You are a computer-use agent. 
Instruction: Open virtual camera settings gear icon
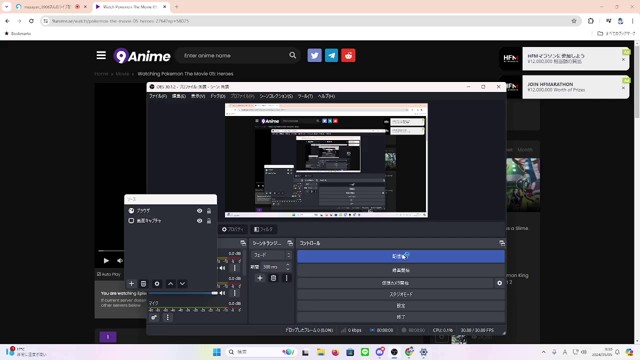[x=499, y=283]
